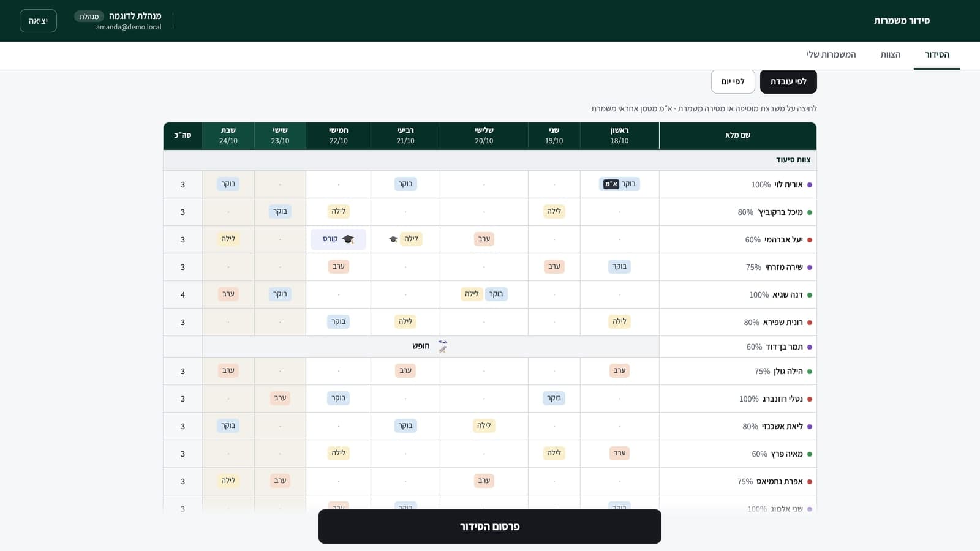Open the הצוות tab
This screenshot has width=980, height=551.
coord(891,54)
